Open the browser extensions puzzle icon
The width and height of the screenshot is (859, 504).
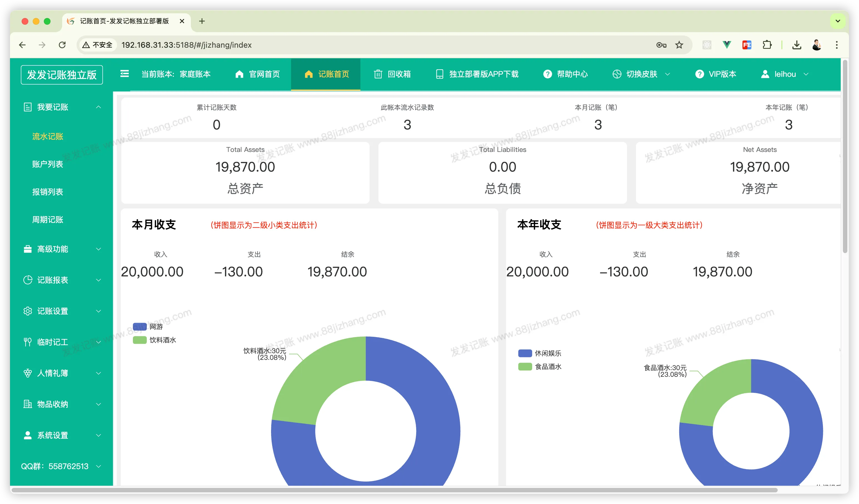pos(767,45)
